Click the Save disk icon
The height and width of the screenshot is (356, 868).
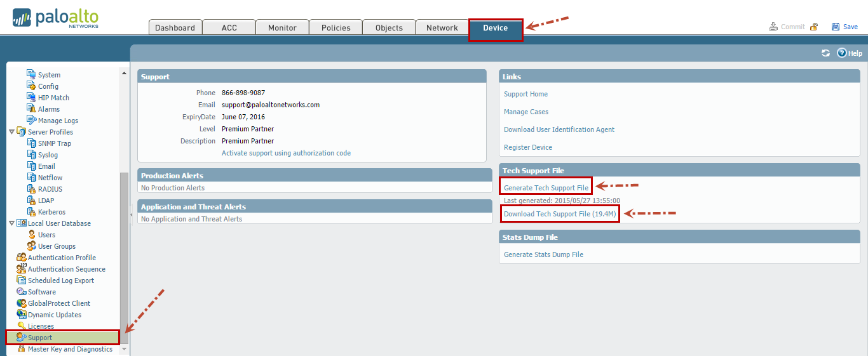[x=836, y=27]
